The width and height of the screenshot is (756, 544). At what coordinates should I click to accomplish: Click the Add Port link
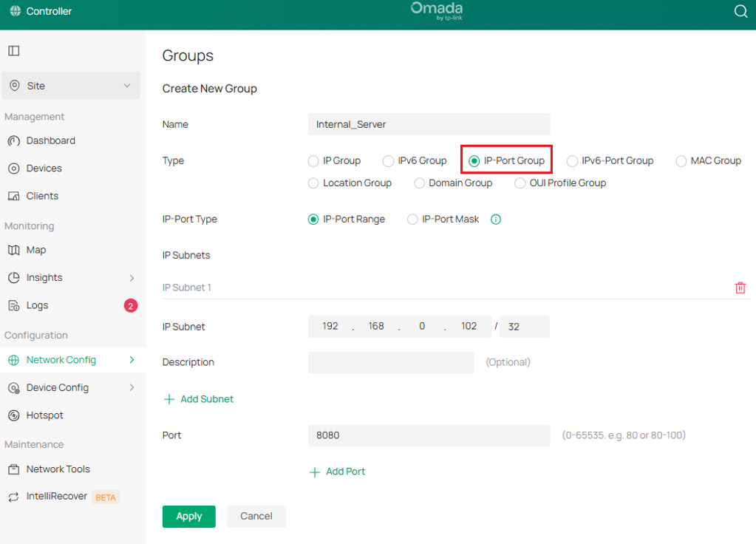click(345, 472)
